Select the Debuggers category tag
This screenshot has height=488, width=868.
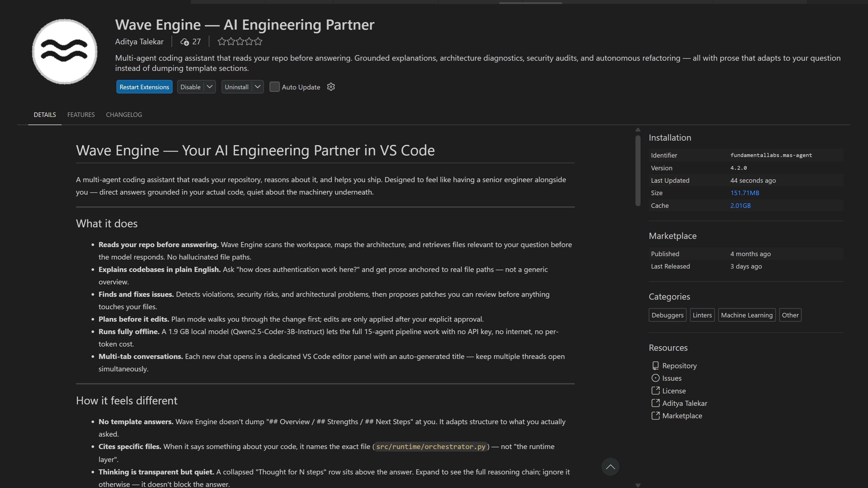tap(668, 315)
